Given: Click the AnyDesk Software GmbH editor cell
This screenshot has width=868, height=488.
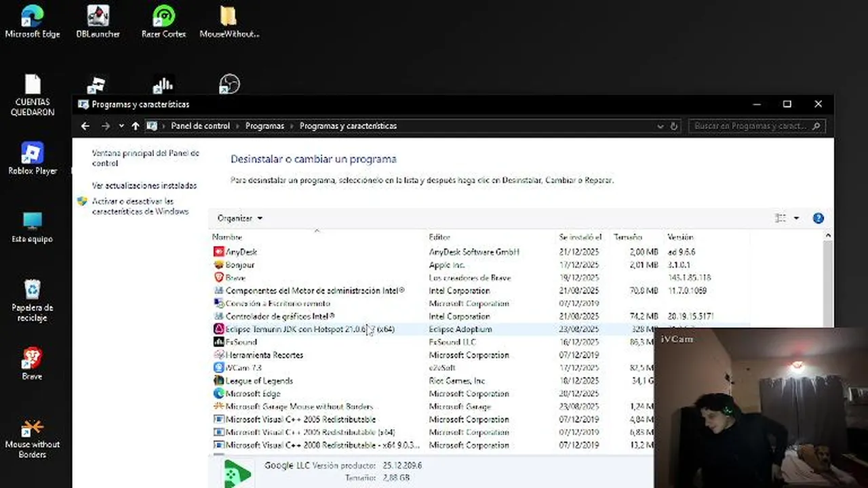Looking at the screenshot, I should [x=474, y=251].
